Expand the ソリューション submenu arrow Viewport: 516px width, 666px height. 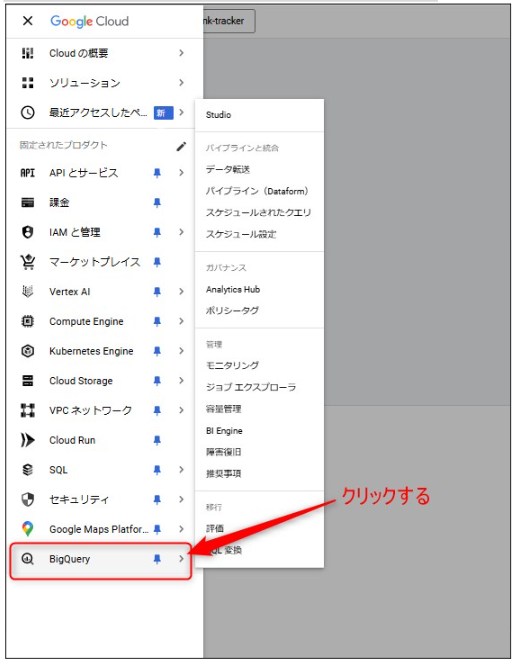(181, 82)
